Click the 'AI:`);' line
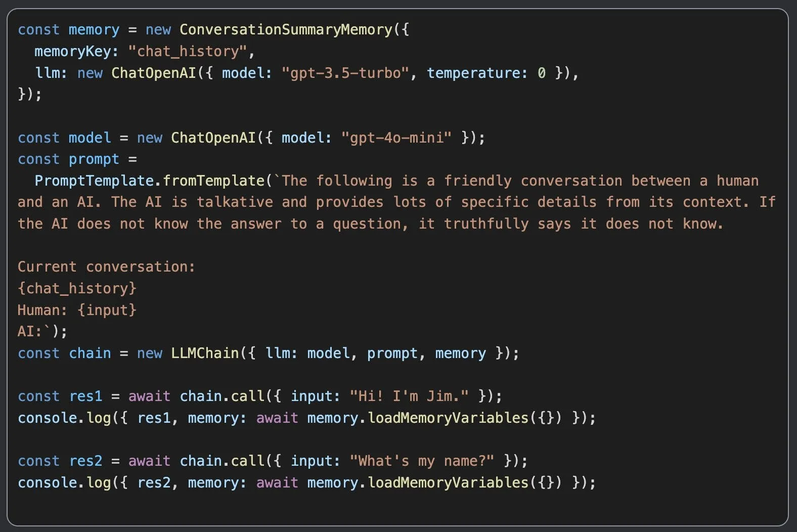The height and width of the screenshot is (532, 797). click(x=42, y=332)
